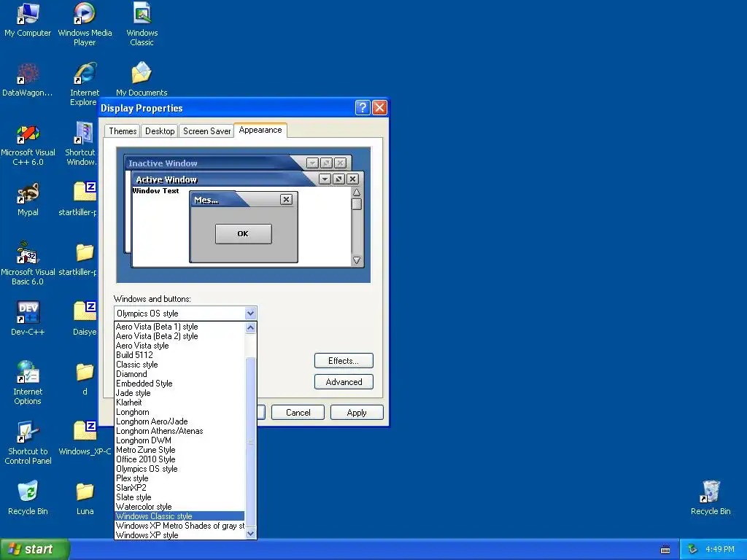The height and width of the screenshot is (560, 747).
Task: Launch the Dev-C++ desktop icon
Action: (28, 318)
